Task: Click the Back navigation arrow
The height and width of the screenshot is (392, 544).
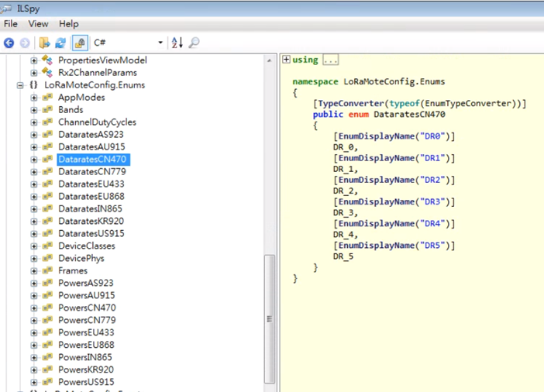Action: (x=9, y=43)
